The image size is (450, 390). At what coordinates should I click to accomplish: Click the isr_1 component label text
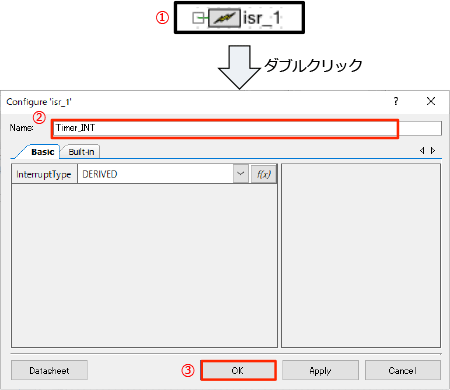[262, 18]
